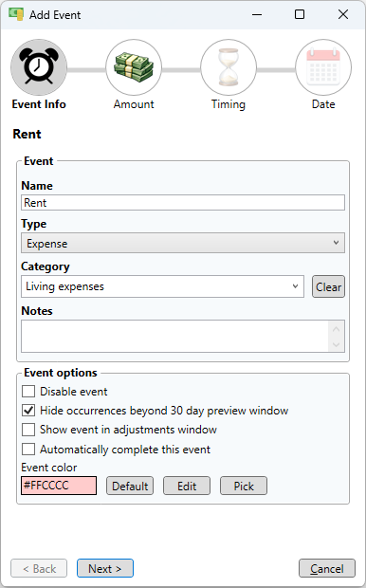Click the Timing step label
Image resolution: width=366 pixels, height=588 pixels.
[229, 104]
